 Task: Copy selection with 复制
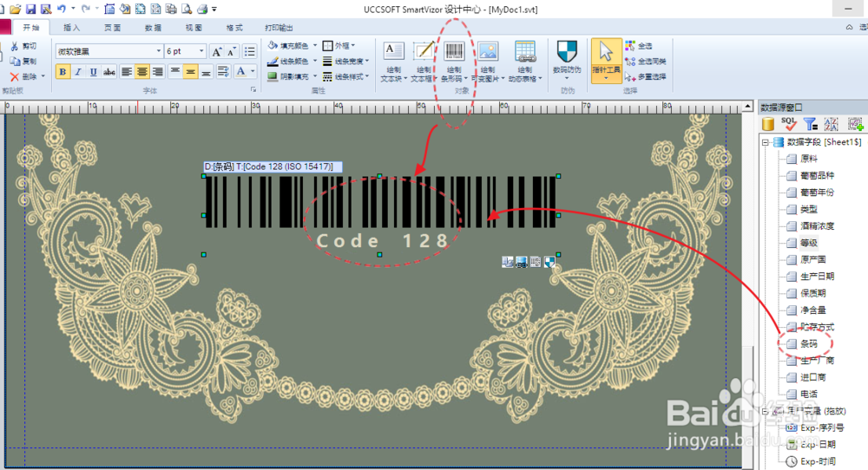point(24,61)
